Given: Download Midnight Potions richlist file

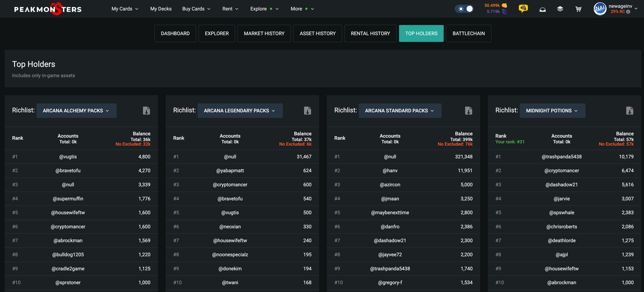Looking at the screenshot, I should 629,111.
